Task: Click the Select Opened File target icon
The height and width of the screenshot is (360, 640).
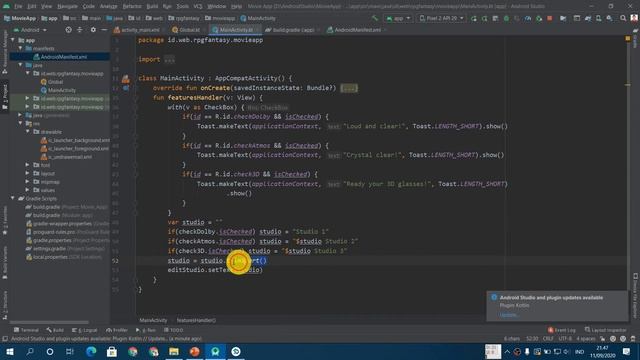Action: 69,30
